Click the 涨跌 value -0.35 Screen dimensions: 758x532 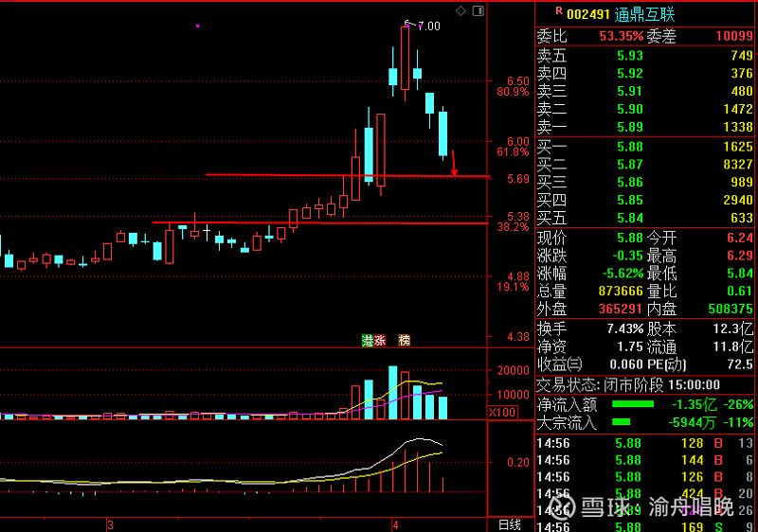628,256
